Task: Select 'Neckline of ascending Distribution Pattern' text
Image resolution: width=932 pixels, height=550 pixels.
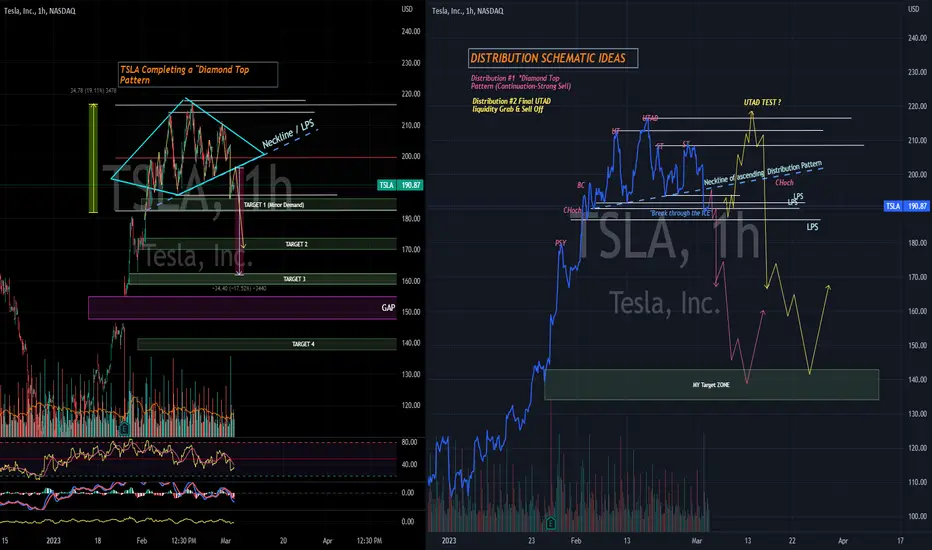Action: (763, 172)
